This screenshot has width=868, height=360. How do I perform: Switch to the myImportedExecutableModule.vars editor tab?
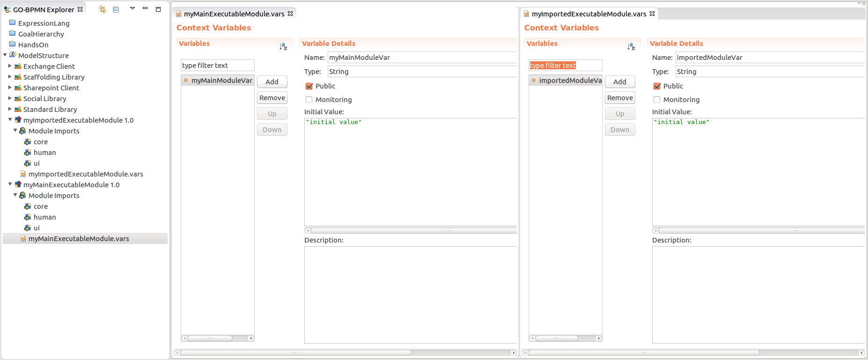[589, 14]
